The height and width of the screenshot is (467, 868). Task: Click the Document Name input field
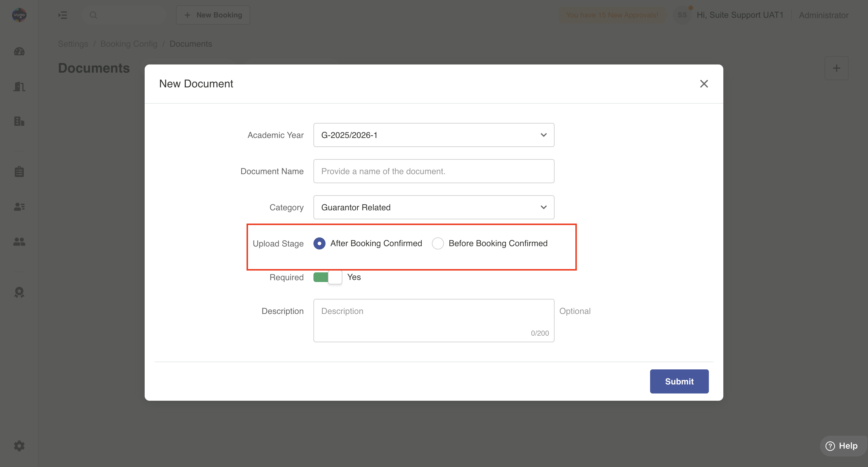coord(434,171)
